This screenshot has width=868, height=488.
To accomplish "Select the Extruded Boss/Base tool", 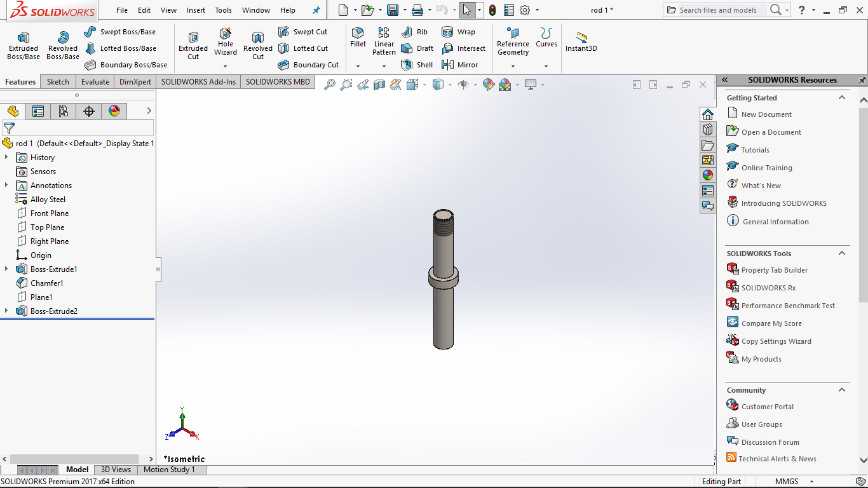I will (x=24, y=46).
